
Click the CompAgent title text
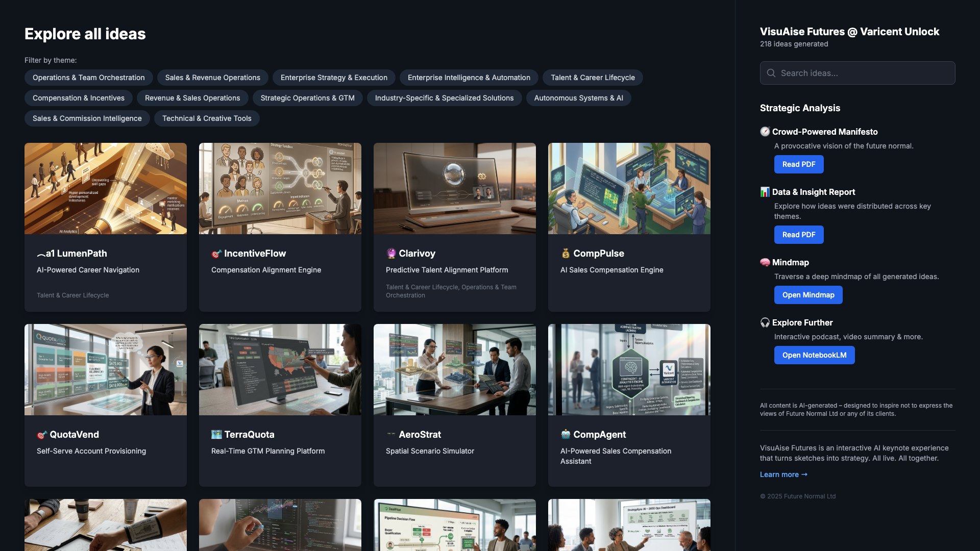click(599, 435)
